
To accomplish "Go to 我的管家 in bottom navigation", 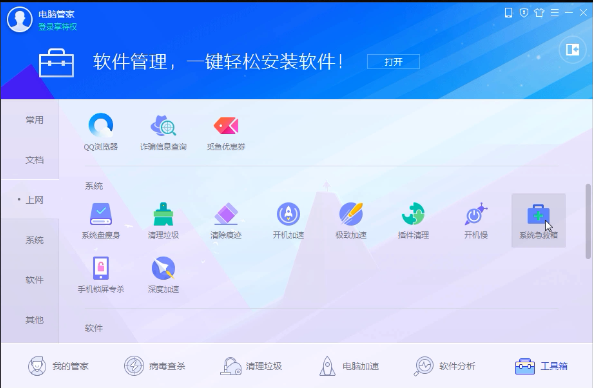I will (58, 366).
